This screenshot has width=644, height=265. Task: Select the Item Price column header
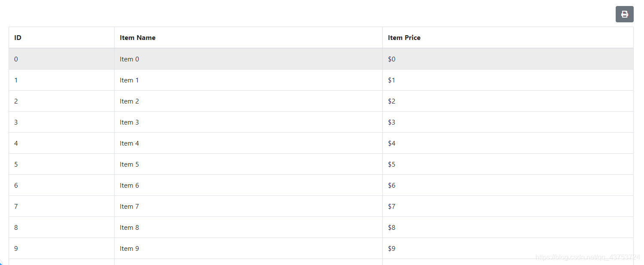(x=508, y=38)
